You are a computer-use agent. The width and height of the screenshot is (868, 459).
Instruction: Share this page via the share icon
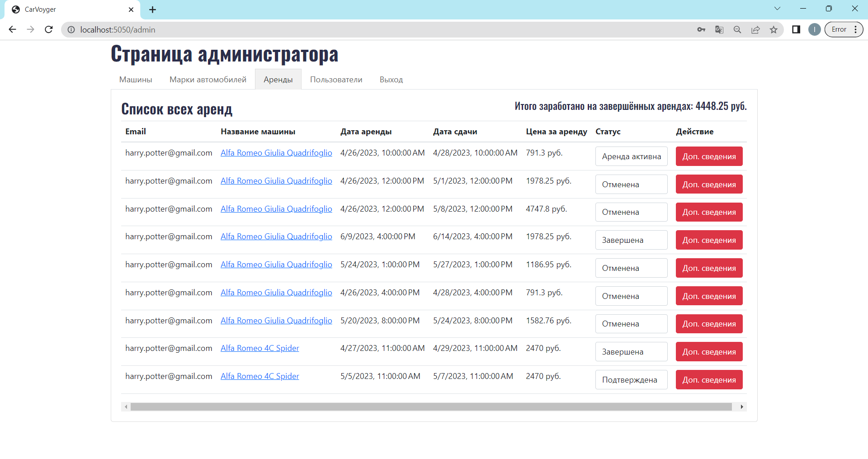click(x=755, y=29)
